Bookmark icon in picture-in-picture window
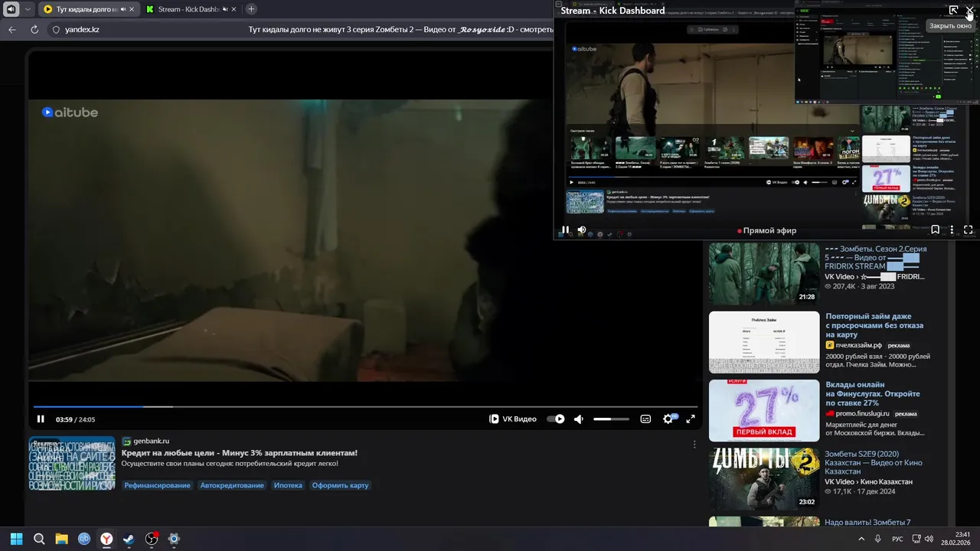 (x=935, y=230)
